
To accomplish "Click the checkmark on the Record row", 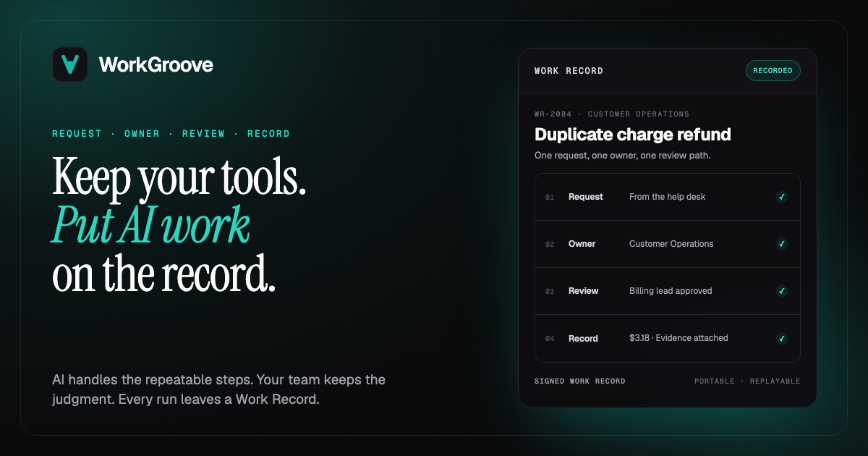I will pos(781,338).
